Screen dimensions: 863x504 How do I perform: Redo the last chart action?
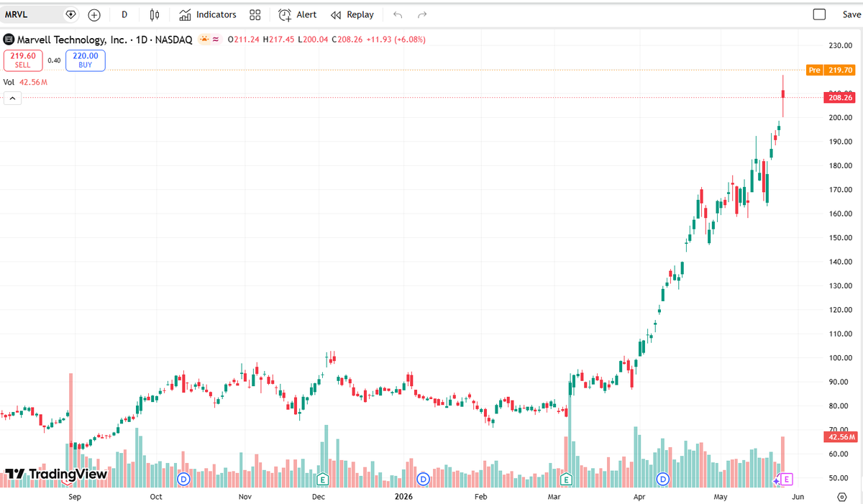[422, 14]
